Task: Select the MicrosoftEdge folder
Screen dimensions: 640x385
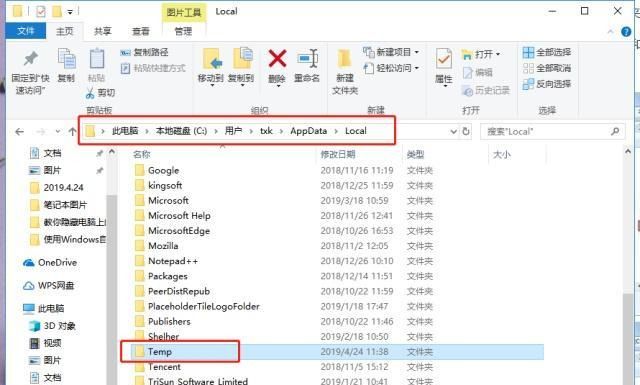Action: pos(179,231)
